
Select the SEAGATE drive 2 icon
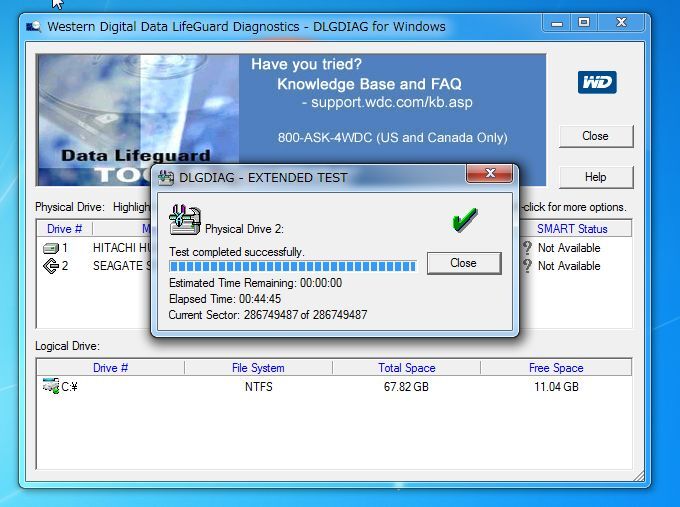(51, 266)
